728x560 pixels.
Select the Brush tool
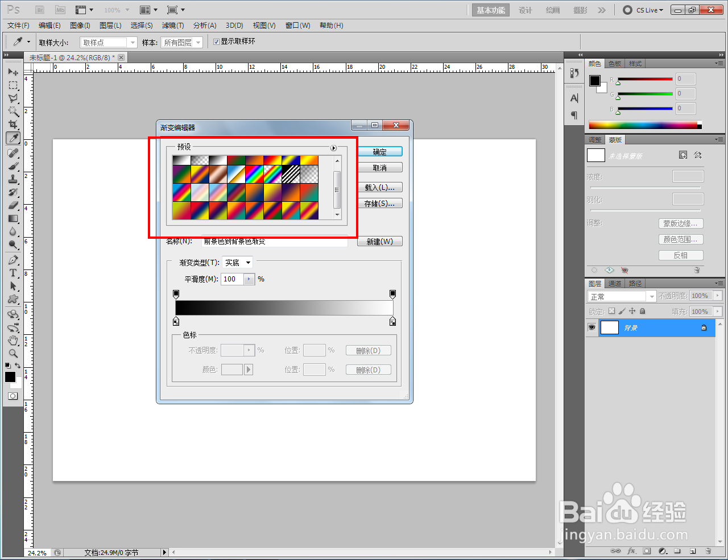(13, 166)
